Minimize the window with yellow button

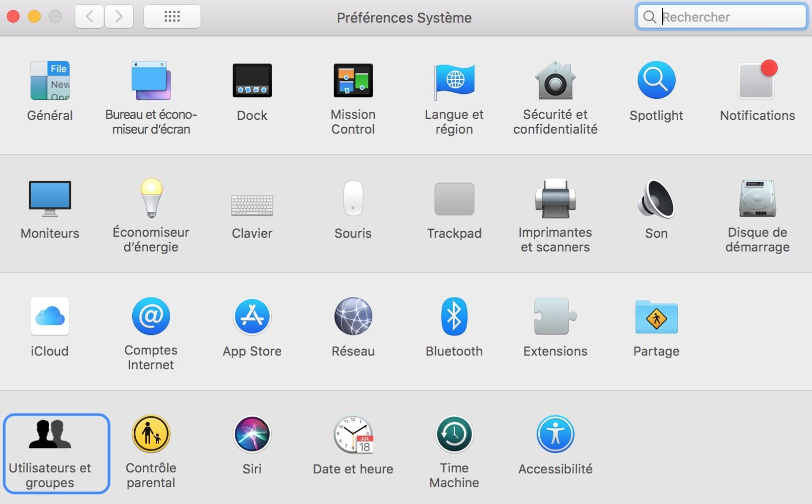[34, 16]
